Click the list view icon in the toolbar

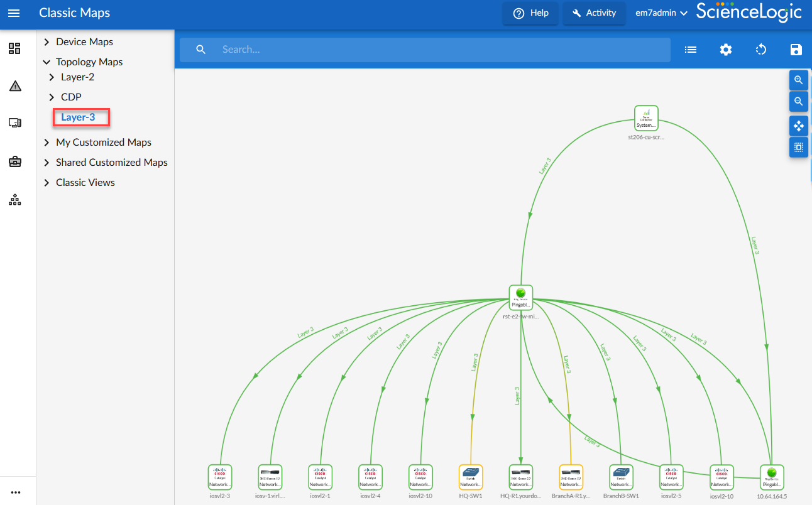pos(691,50)
